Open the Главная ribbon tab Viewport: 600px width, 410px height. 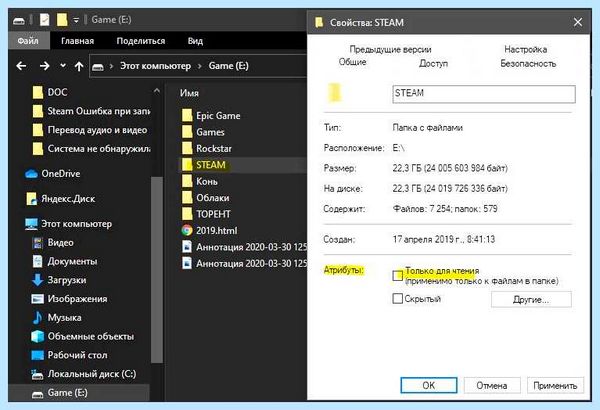click(x=77, y=41)
